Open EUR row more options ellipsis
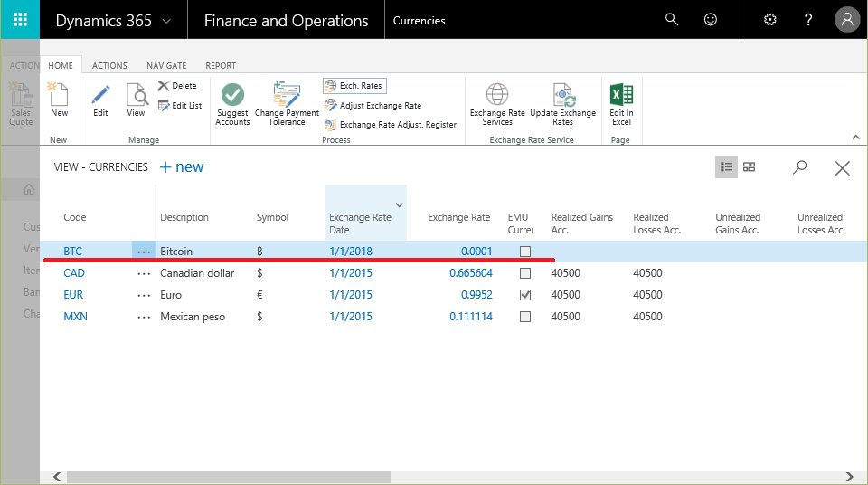The width and height of the screenshot is (868, 485). pyautogui.click(x=144, y=295)
